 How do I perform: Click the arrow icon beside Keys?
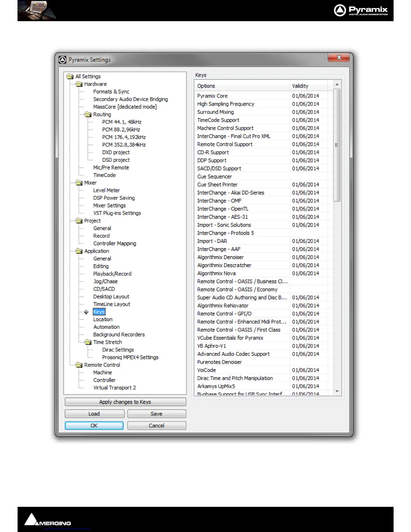(x=86, y=312)
